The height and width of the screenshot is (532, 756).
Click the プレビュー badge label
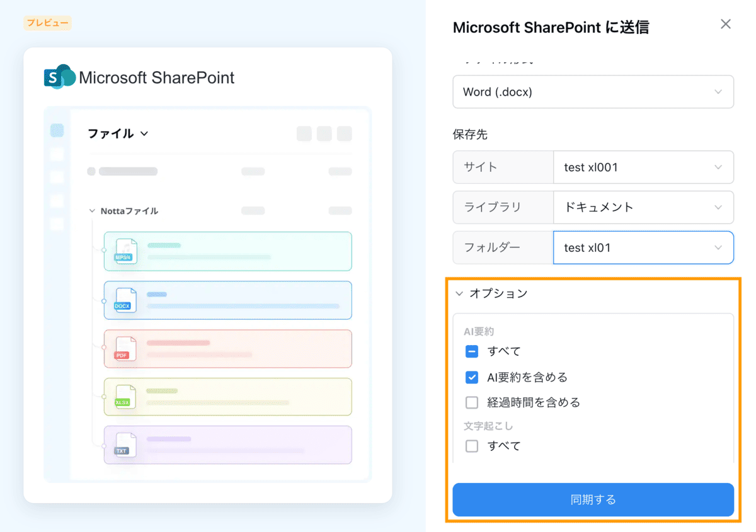click(47, 23)
